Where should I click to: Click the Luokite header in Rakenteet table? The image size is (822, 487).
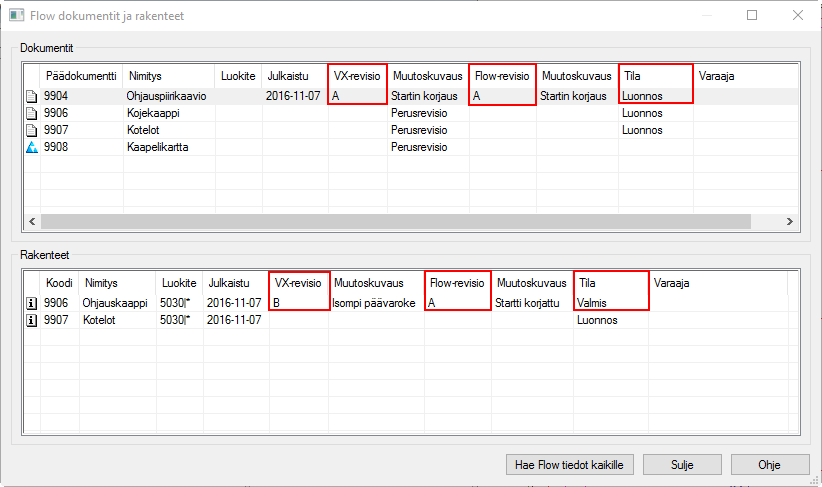(179, 283)
